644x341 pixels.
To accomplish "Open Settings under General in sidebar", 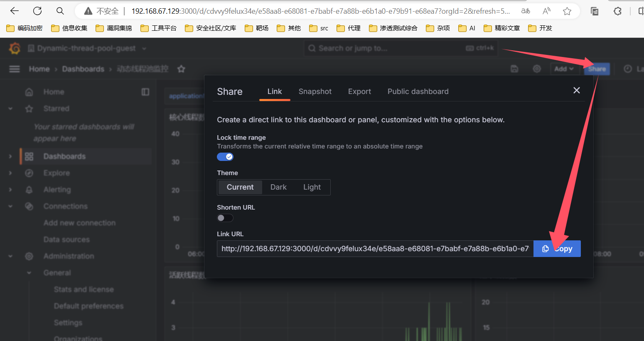I will 68,323.
